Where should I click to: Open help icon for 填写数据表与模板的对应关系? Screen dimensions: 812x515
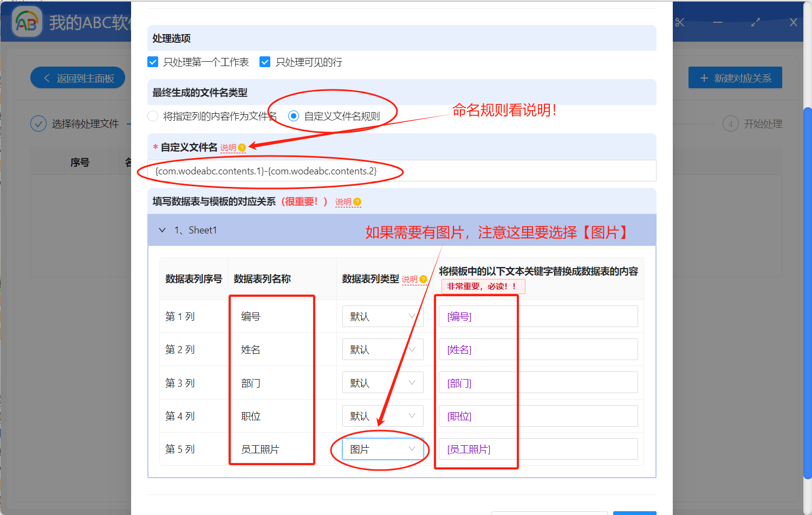click(x=359, y=201)
